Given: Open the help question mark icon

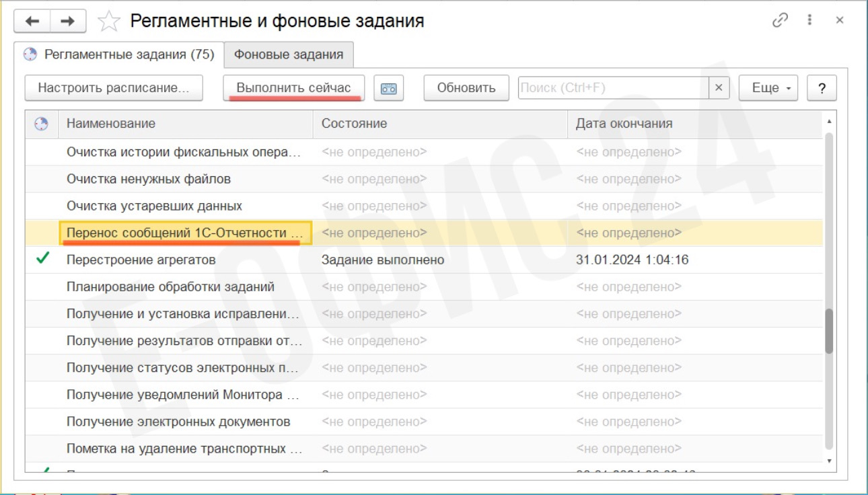Looking at the screenshot, I should point(822,87).
